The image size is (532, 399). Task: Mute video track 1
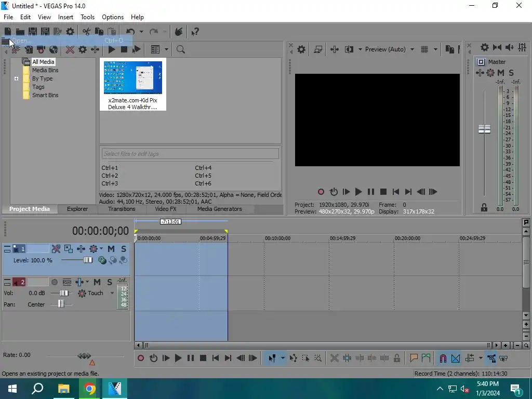pyautogui.click(x=111, y=249)
